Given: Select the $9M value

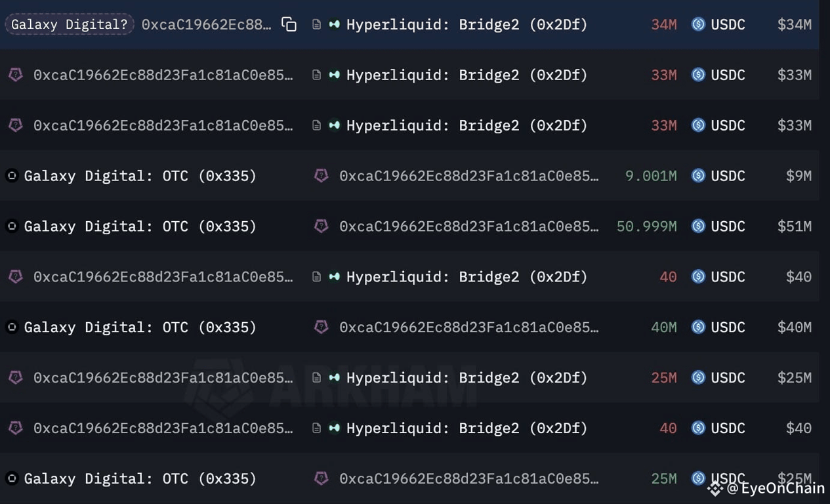Looking at the screenshot, I should tap(799, 176).
